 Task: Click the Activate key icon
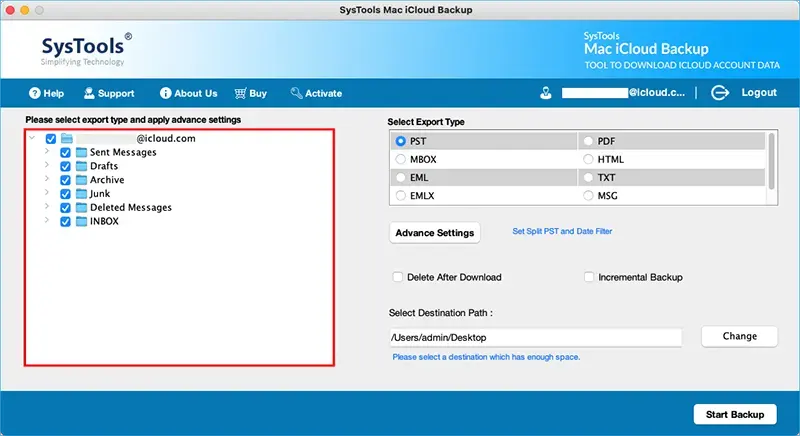click(296, 93)
